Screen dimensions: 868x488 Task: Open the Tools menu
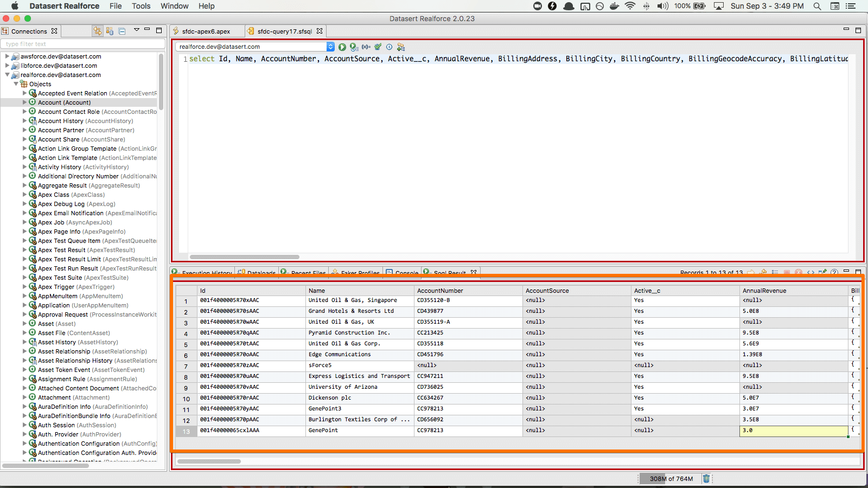[141, 6]
